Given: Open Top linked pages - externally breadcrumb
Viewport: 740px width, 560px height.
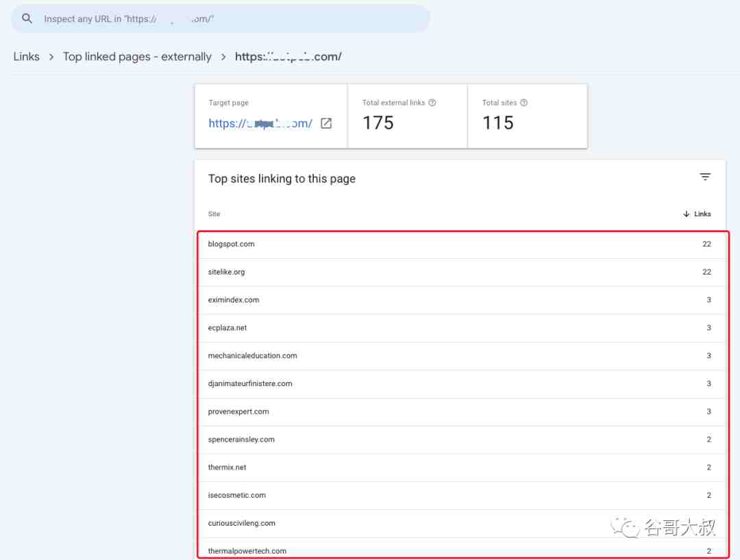Looking at the screenshot, I should (137, 57).
